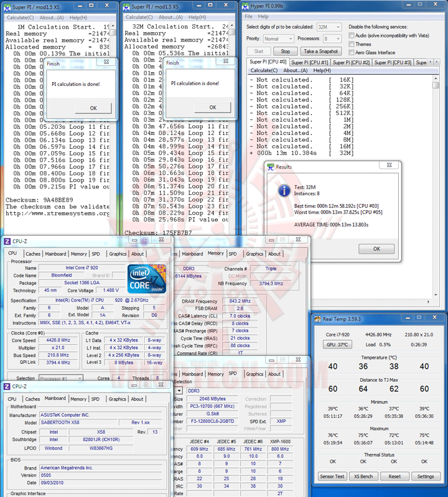Click OK in the 32M Finish dialog
Viewport: 448px width, 497px height.
[x=213, y=107]
